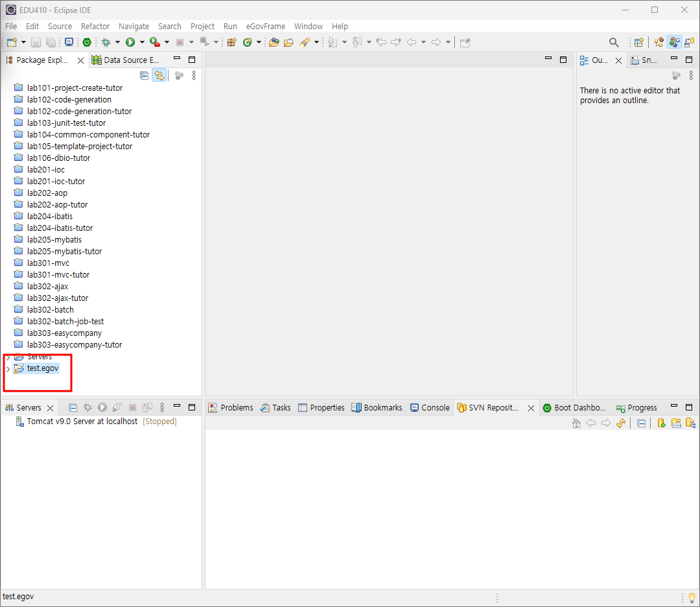Open the Run dropdown arrow
Screen dimensions: 700x607
142,42
